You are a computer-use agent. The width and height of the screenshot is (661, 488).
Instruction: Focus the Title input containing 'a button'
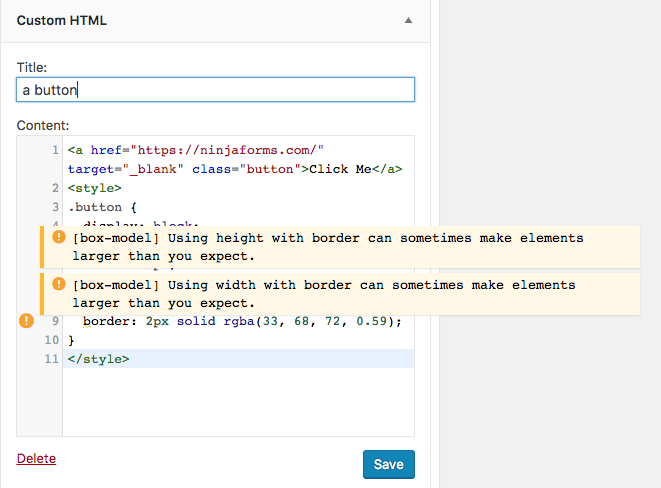point(215,90)
